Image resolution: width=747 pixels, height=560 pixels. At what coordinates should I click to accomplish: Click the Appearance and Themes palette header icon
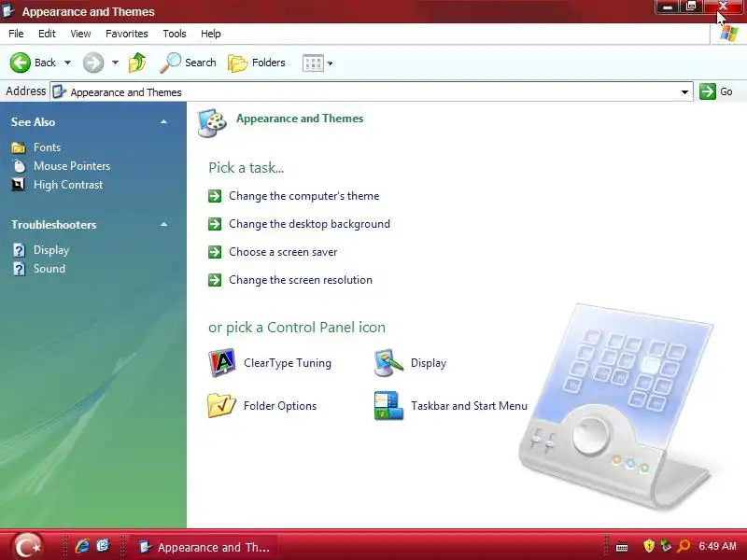click(x=212, y=123)
